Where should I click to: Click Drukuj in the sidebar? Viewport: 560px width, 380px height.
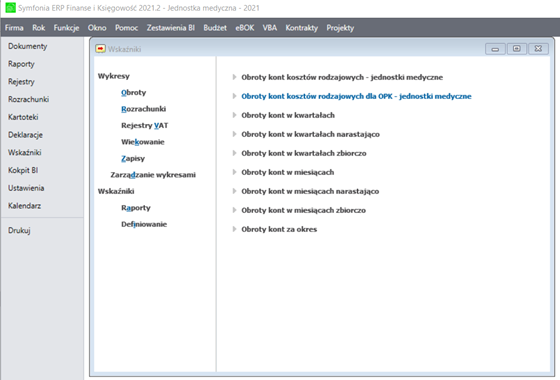(x=19, y=230)
